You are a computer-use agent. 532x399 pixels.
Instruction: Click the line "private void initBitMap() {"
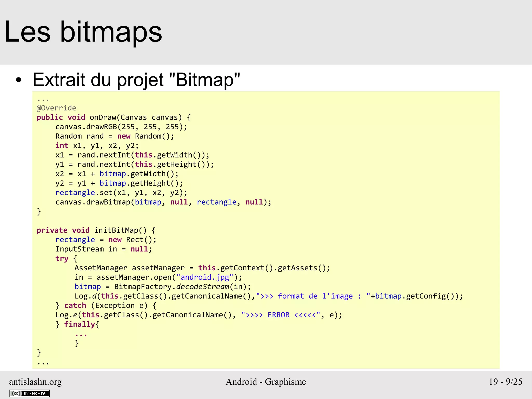click(96, 230)
